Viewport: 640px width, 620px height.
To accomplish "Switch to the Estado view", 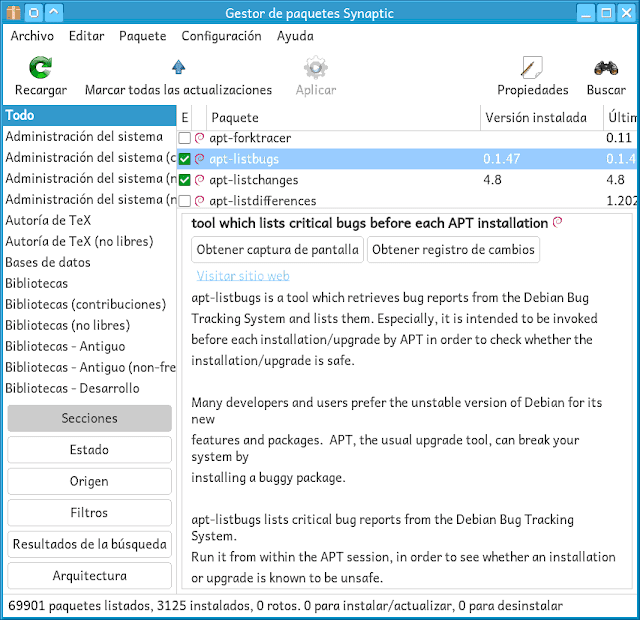I will click(89, 449).
